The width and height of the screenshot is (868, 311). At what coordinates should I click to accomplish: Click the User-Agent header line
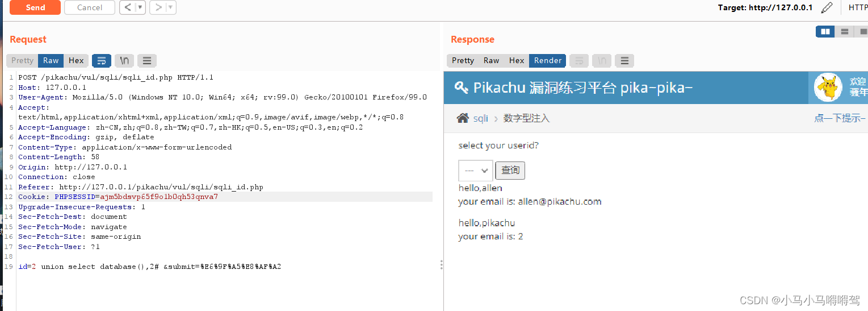point(223,97)
